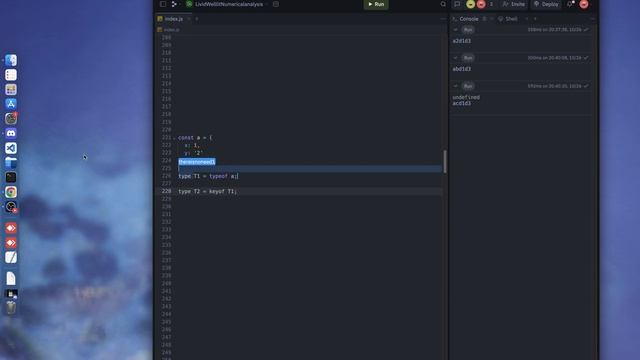Open Visual Studio Code from the dock
This screenshot has width=640, height=360.
tap(11, 148)
